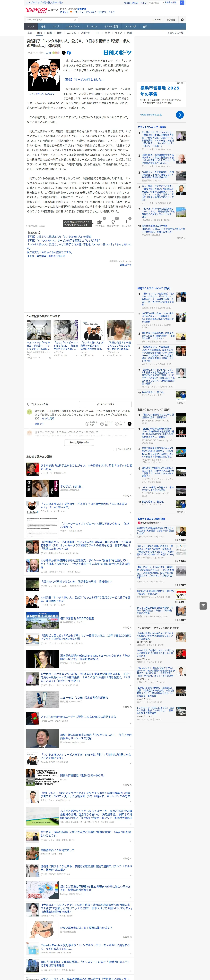The width and height of the screenshot is (210, 980).
Task: Open 大谷翔平から26億円を掠めた違法胴元 article
Action: (85, 563)
